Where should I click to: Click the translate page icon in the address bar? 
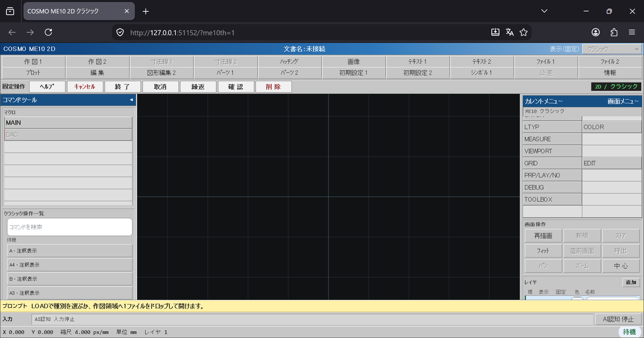[x=510, y=32]
